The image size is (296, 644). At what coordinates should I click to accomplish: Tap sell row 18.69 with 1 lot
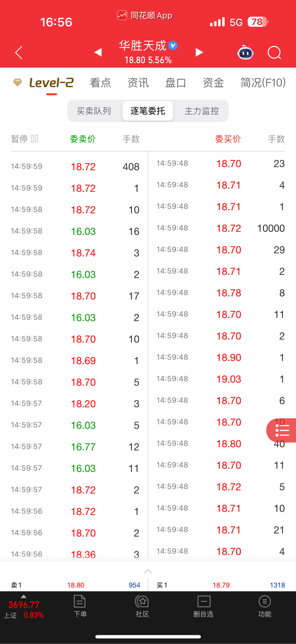(75, 361)
